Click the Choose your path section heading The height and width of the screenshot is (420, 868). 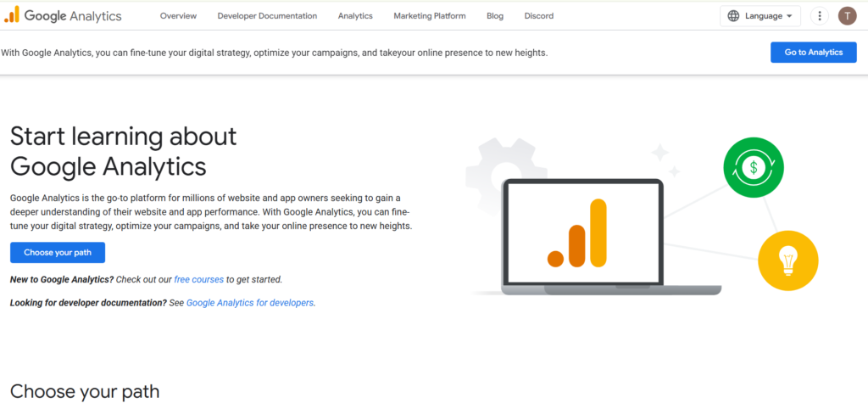[85, 392]
